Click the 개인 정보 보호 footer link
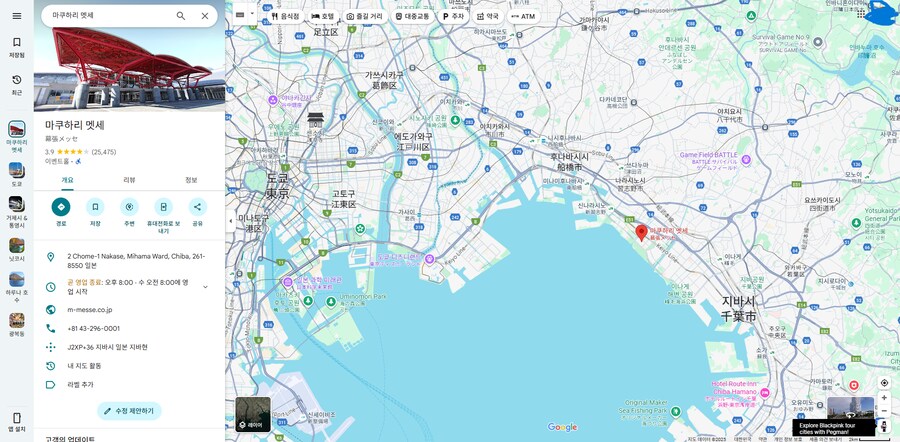The width and height of the screenshot is (900, 442). pos(790,439)
